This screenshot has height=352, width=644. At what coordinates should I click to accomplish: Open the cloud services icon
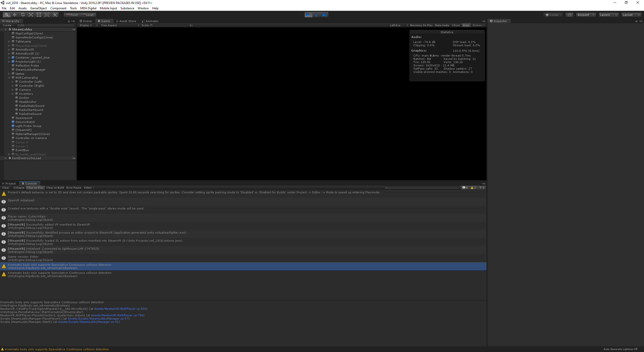pos(570,15)
